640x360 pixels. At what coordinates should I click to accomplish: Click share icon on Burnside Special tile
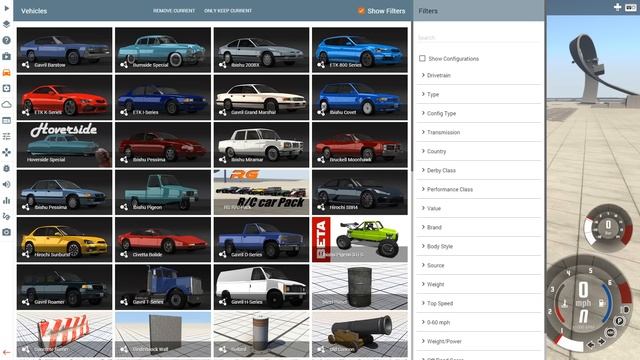pyautogui.click(x=124, y=65)
